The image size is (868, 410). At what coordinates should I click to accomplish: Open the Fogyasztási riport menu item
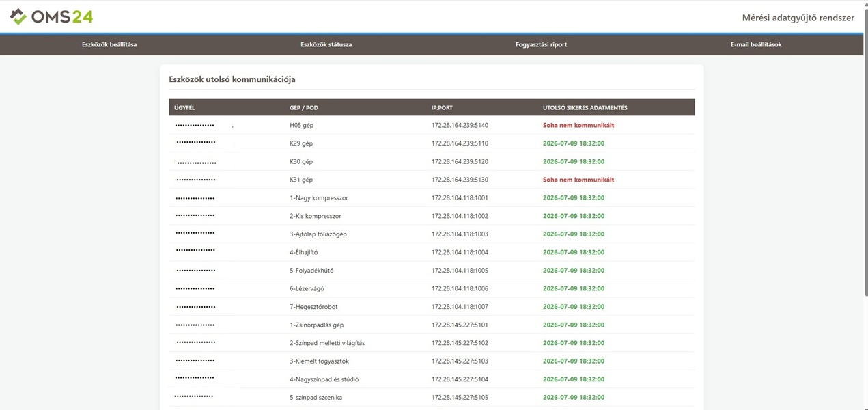click(541, 44)
